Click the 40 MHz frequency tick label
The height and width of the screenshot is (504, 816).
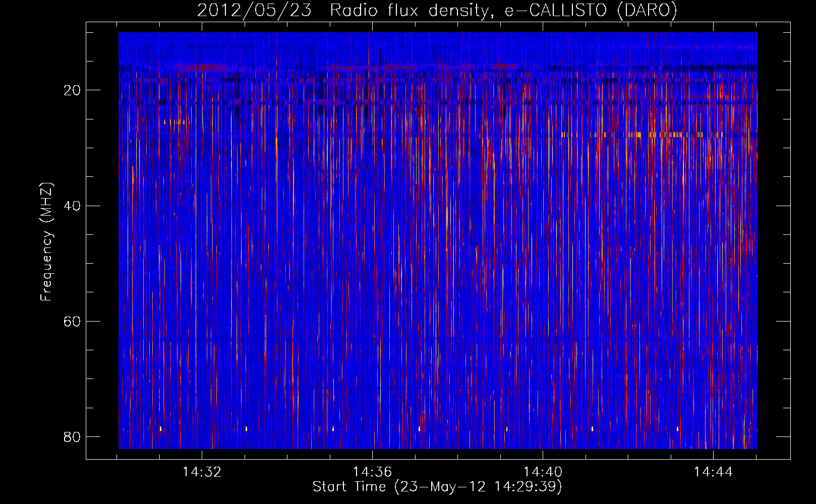72,206
